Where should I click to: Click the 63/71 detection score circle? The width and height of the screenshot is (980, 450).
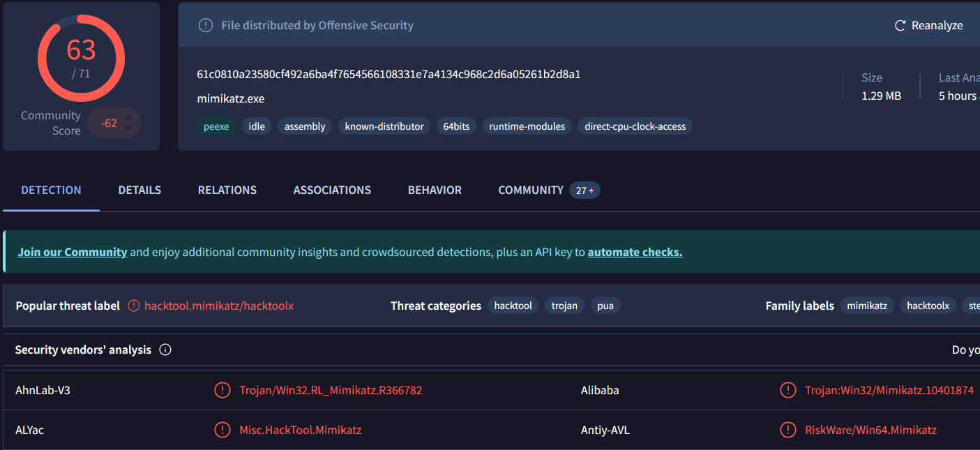click(81, 58)
